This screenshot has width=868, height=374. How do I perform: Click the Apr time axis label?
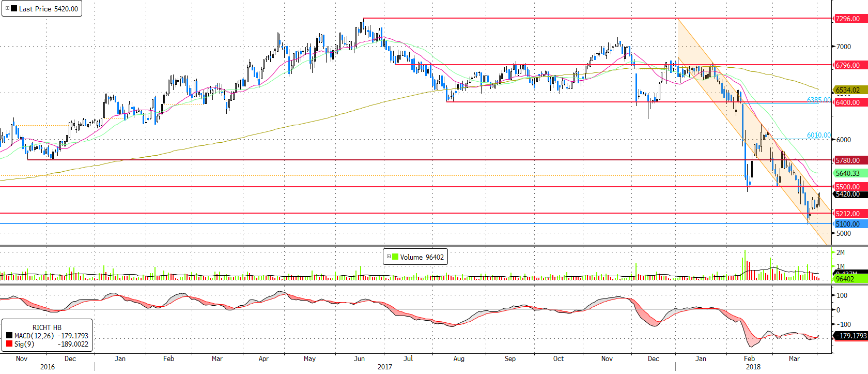[263, 358]
